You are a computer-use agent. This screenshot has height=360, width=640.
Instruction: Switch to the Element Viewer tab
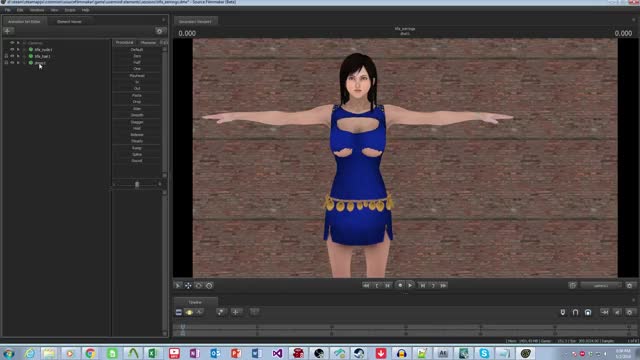coord(69,22)
